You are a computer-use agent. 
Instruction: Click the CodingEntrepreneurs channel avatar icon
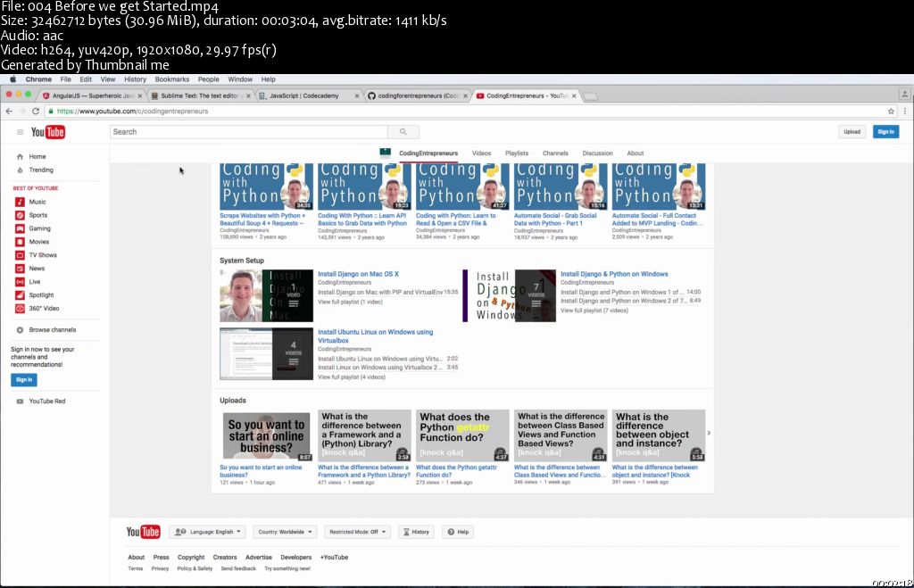pos(386,153)
